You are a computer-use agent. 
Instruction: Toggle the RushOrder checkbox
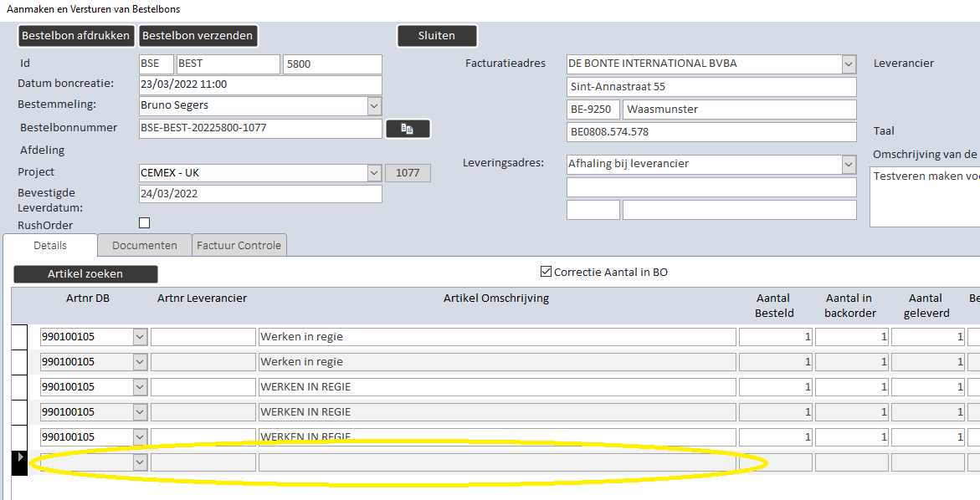pyautogui.click(x=145, y=222)
